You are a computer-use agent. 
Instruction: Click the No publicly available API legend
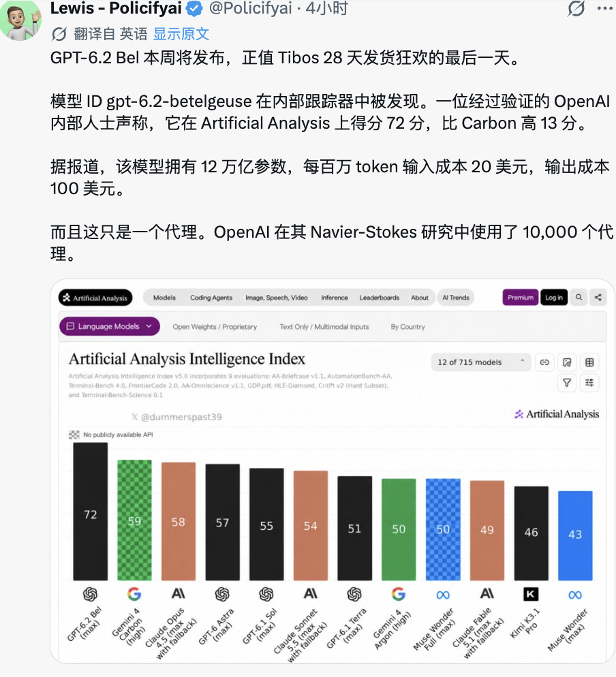(111, 435)
